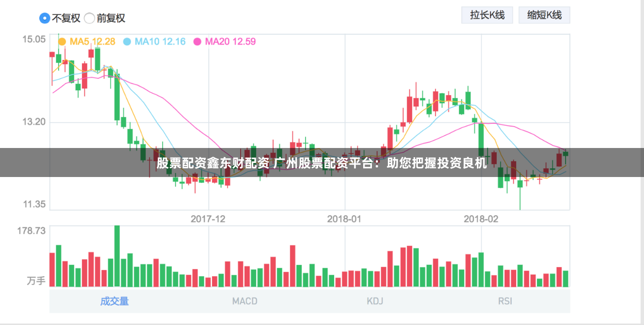Click the 拉长K线 button
Image resolution: width=644 pixels, height=325 pixels.
[x=487, y=15]
